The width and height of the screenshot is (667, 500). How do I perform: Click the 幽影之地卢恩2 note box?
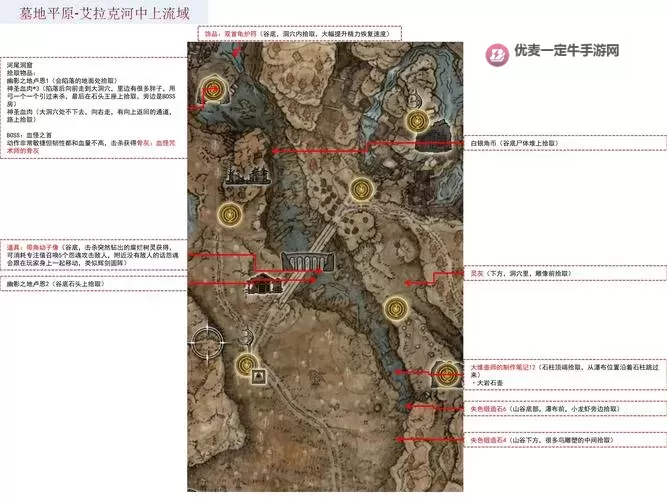[94, 284]
